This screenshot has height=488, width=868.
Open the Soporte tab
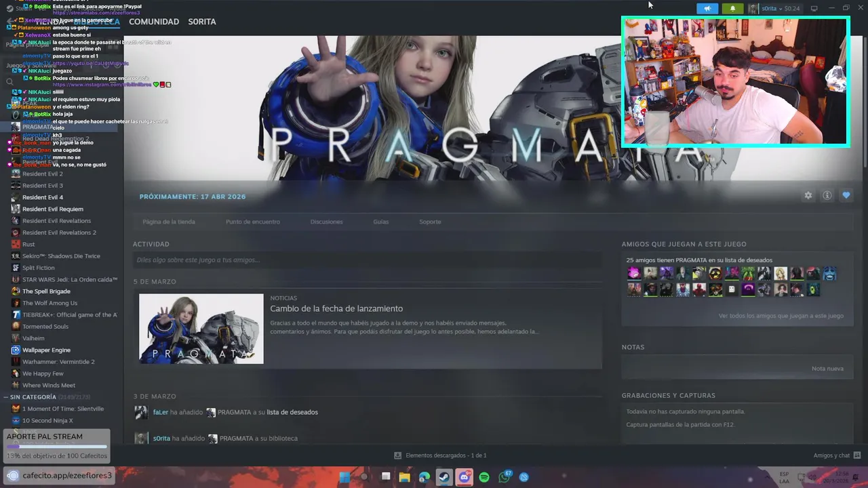[x=430, y=222]
